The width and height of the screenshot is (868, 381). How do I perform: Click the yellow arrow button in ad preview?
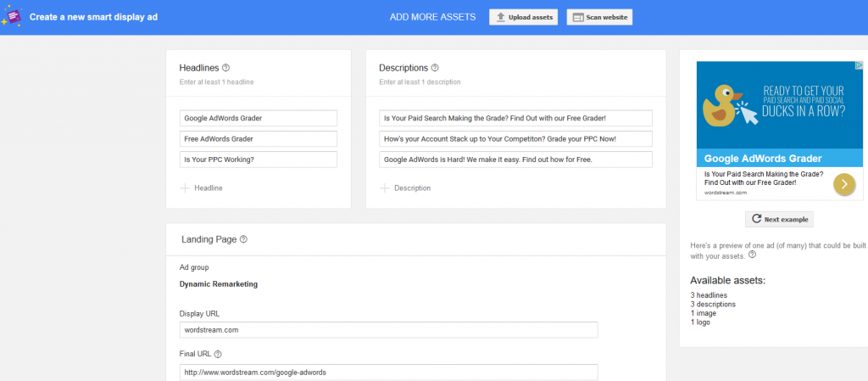[x=844, y=184]
